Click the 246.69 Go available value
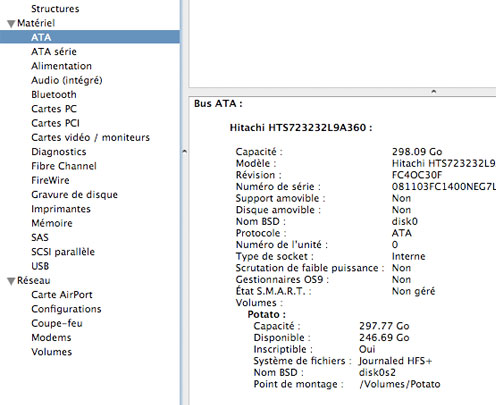This screenshot has height=405, width=496. click(x=384, y=338)
